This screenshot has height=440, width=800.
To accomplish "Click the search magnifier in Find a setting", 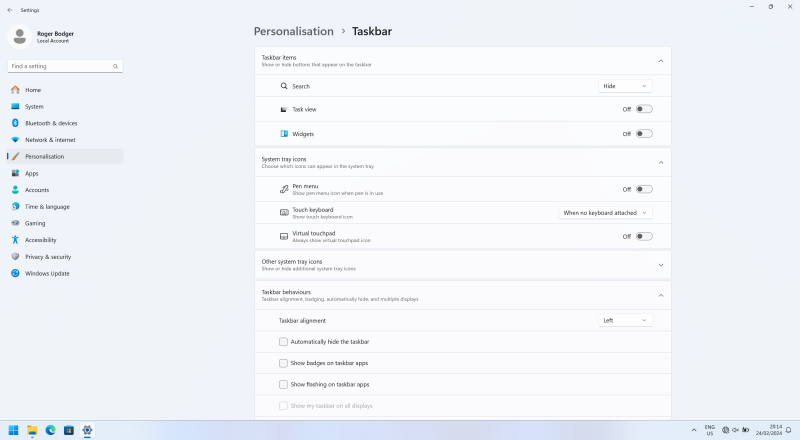I will [115, 66].
